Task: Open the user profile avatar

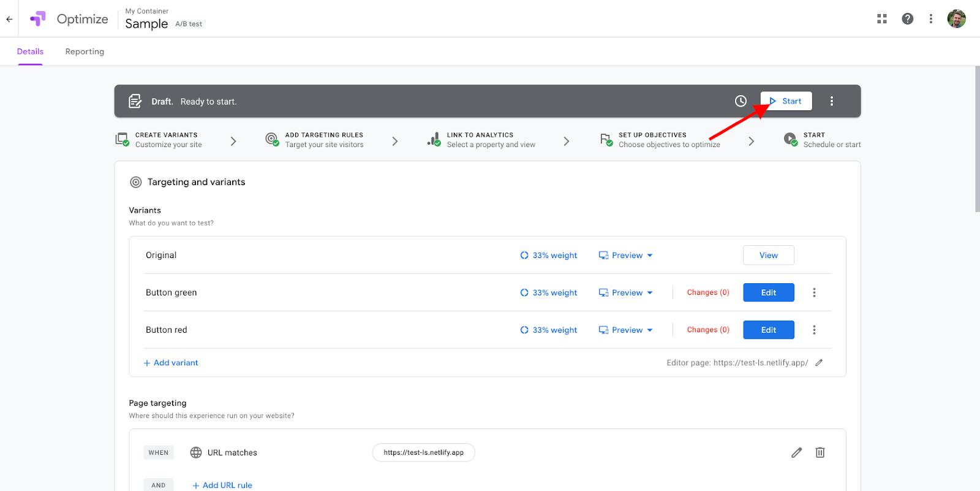Action: pos(957,19)
